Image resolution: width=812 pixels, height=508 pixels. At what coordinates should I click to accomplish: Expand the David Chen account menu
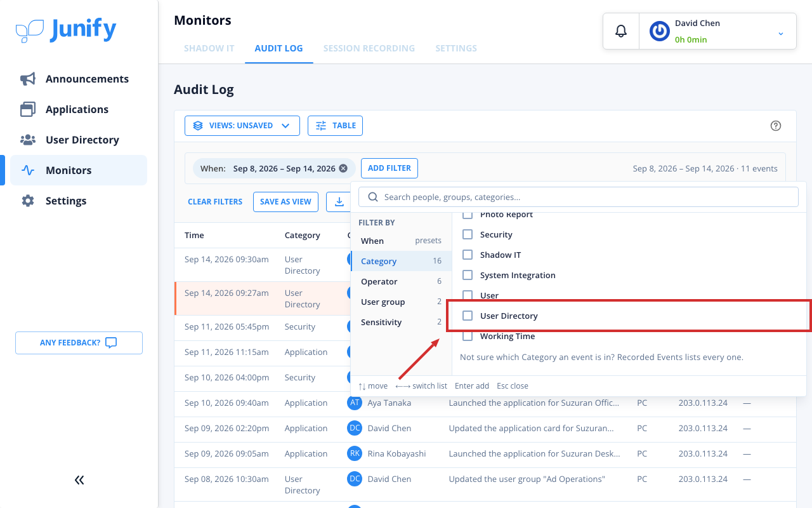(781, 33)
